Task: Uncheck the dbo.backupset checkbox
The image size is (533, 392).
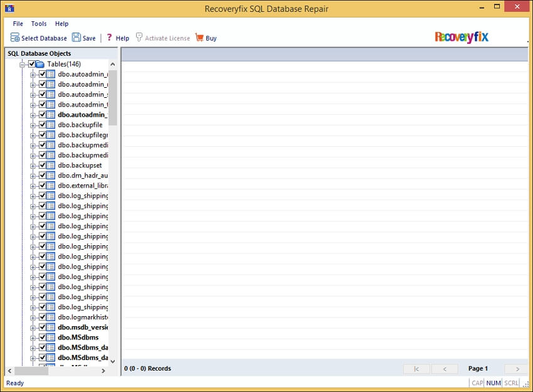Action: tap(43, 165)
